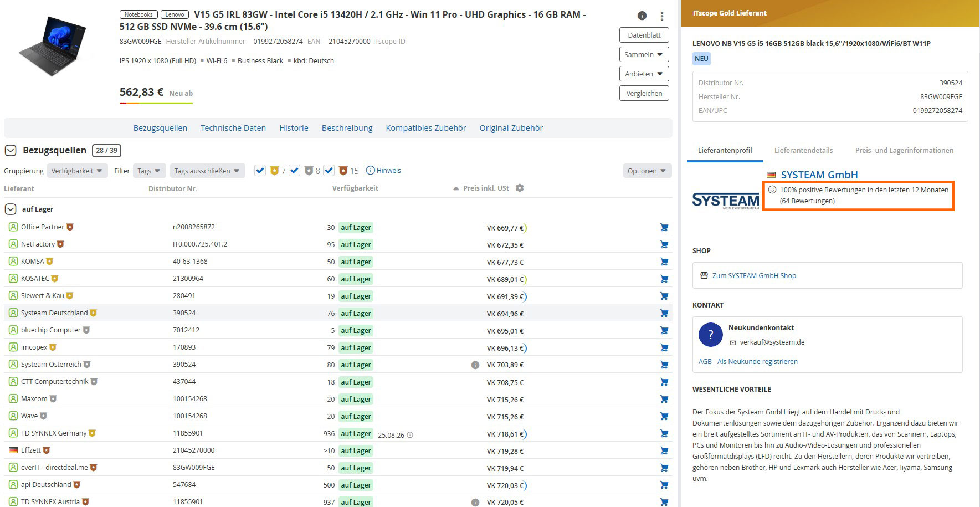The width and height of the screenshot is (980, 507).
Task: Collapse the auf Lager group
Action: 10,209
